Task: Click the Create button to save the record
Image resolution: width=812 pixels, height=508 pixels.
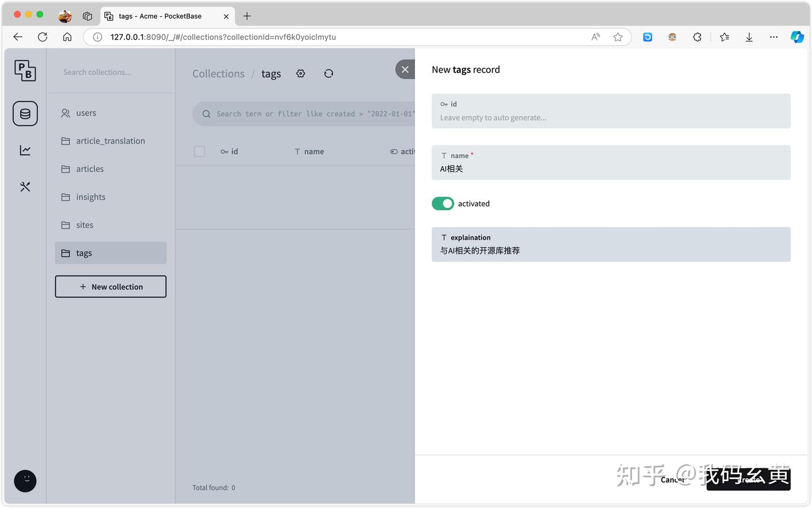Action: pos(748,479)
